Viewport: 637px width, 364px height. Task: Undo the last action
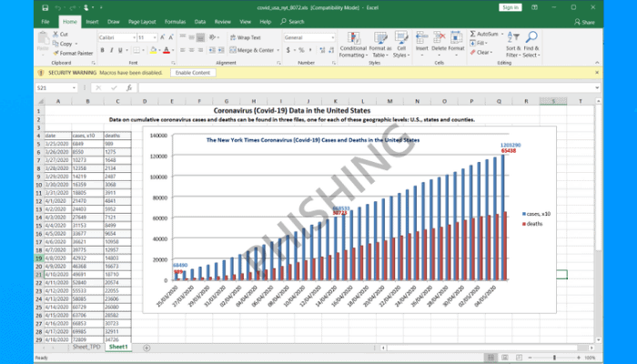point(58,7)
